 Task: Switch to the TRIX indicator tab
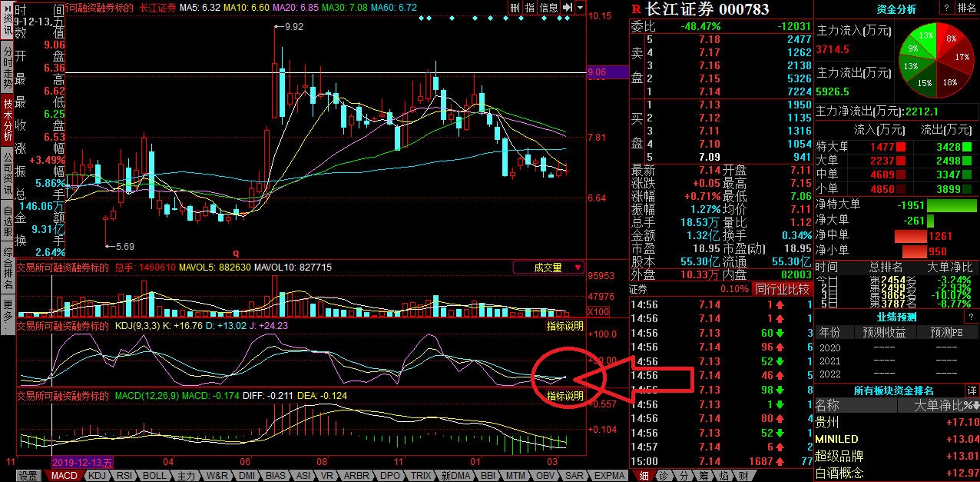click(x=421, y=476)
